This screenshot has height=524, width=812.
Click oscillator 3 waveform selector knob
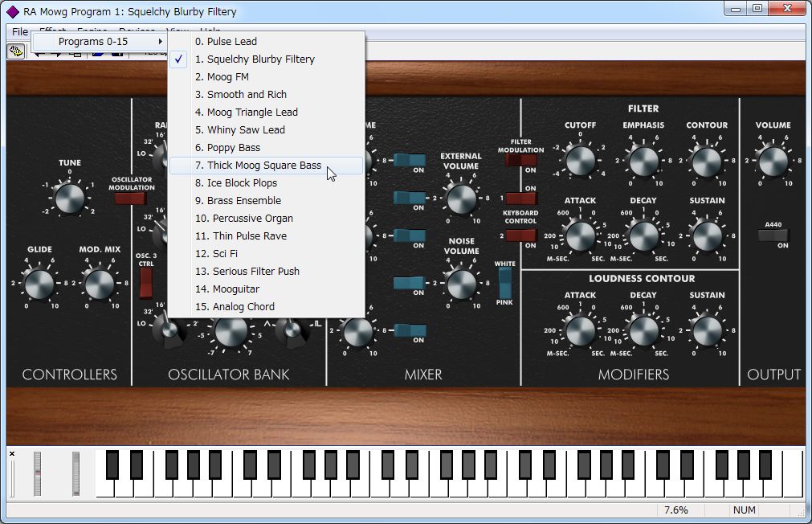(x=291, y=330)
